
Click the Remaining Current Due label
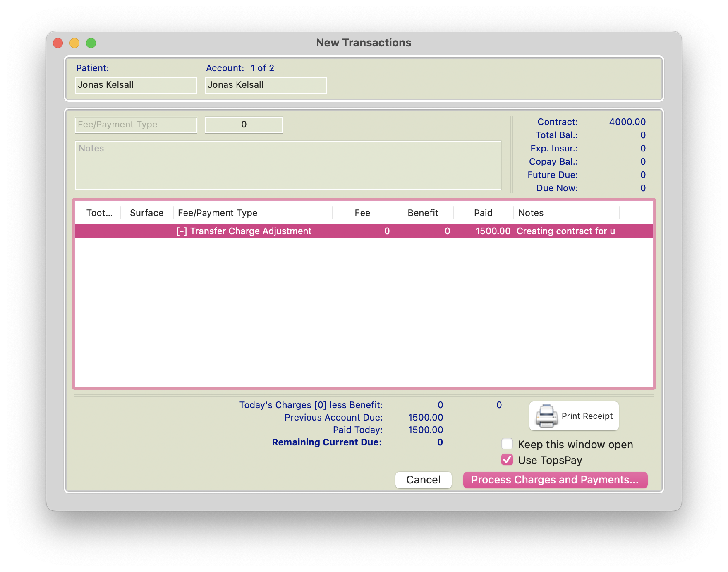pos(327,442)
